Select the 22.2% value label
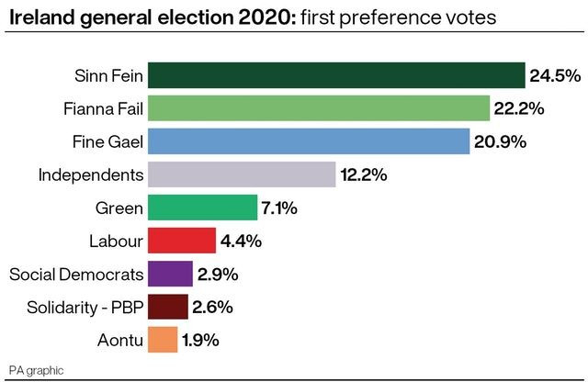The image size is (588, 382). [x=519, y=108]
